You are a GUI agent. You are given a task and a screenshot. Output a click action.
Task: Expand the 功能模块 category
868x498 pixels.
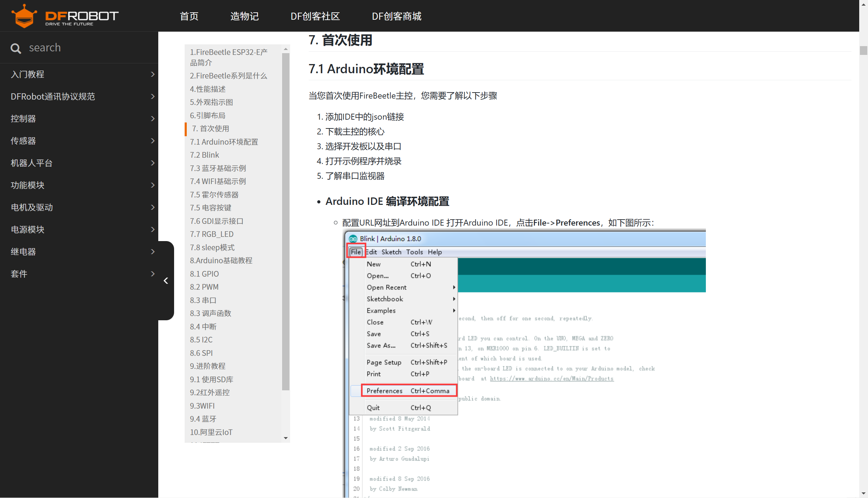(79, 185)
